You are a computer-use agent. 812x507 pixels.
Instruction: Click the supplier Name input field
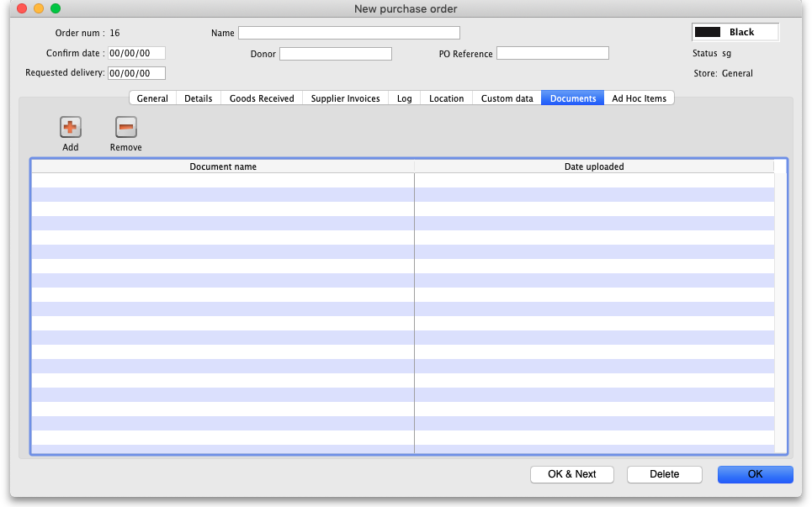tap(348, 33)
